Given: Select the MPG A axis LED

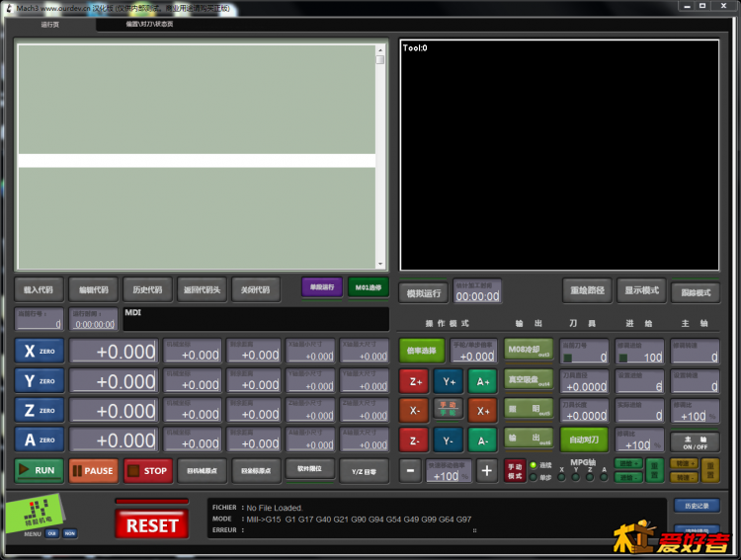Looking at the screenshot, I should click(x=604, y=477).
